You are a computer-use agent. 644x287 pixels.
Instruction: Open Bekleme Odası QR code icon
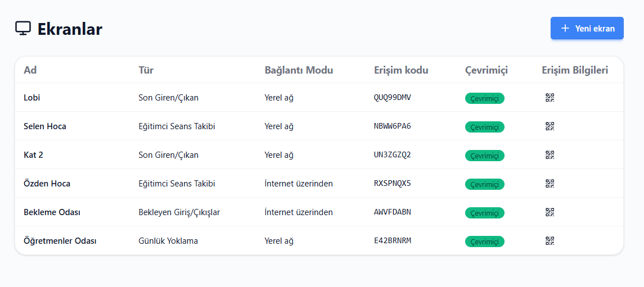[550, 212]
